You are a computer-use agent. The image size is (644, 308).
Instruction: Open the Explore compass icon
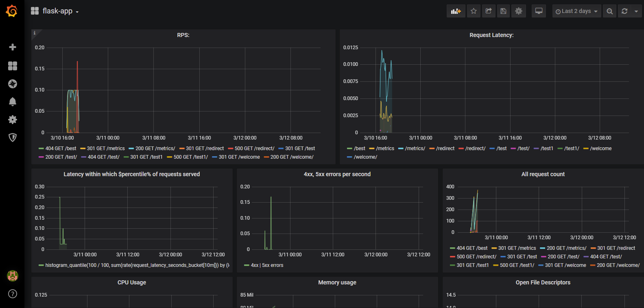coord(13,84)
